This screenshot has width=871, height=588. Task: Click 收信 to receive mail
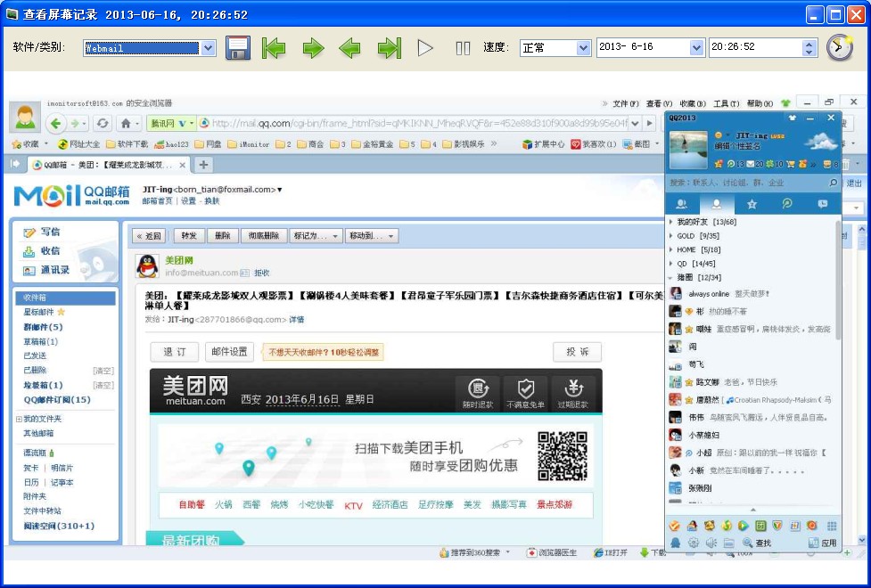click(42, 251)
